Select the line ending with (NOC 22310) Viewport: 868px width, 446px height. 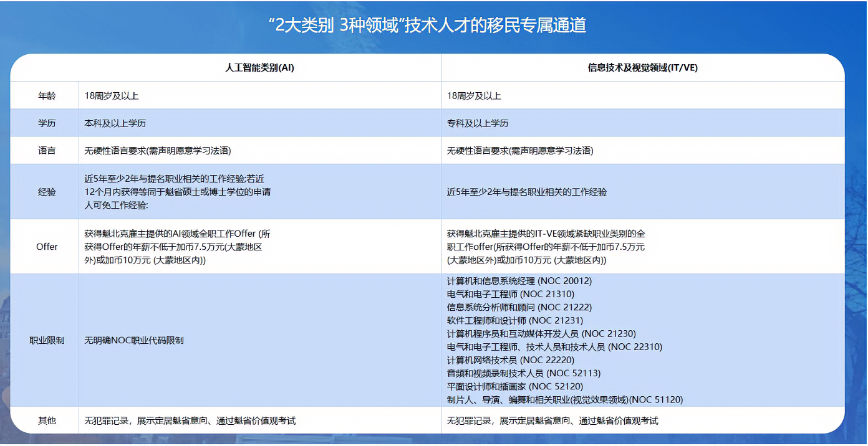tap(554, 347)
